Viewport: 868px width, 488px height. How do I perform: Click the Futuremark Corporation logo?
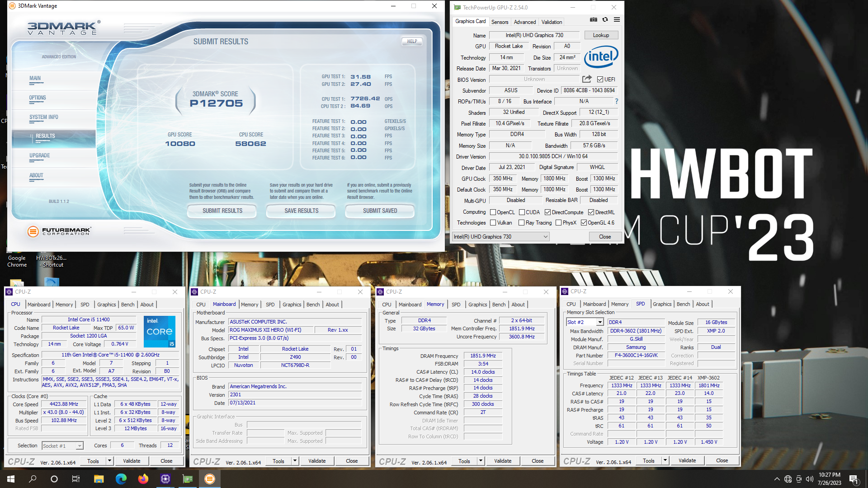(x=59, y=231)
